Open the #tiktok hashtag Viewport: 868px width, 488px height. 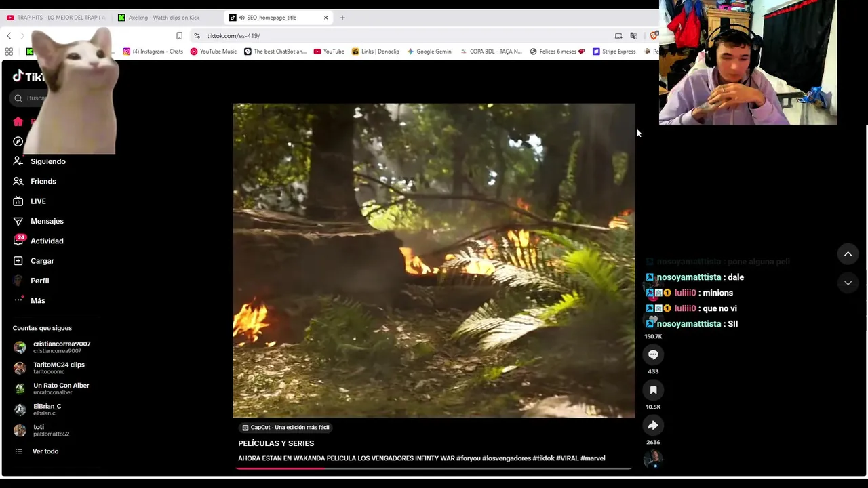[543, 458]
